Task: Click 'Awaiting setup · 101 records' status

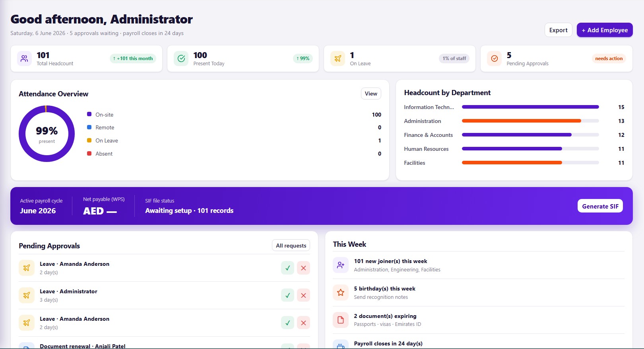Action: point(189,211)
